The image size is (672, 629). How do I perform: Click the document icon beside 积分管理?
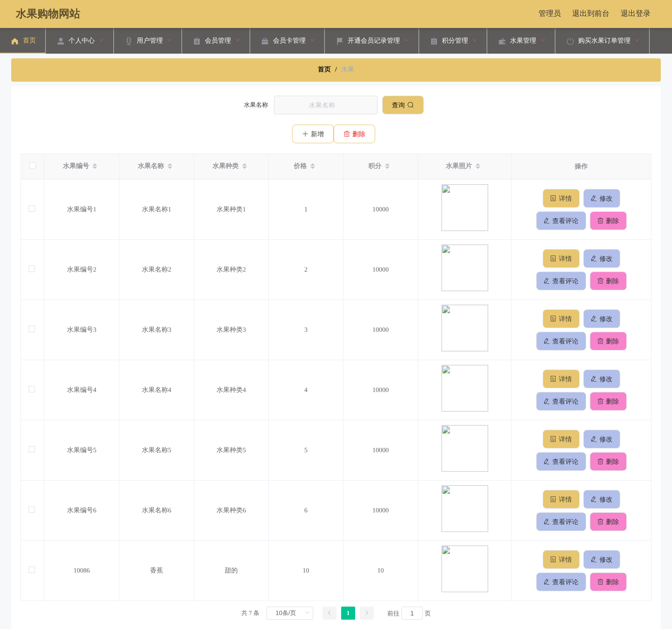[434, 41]
